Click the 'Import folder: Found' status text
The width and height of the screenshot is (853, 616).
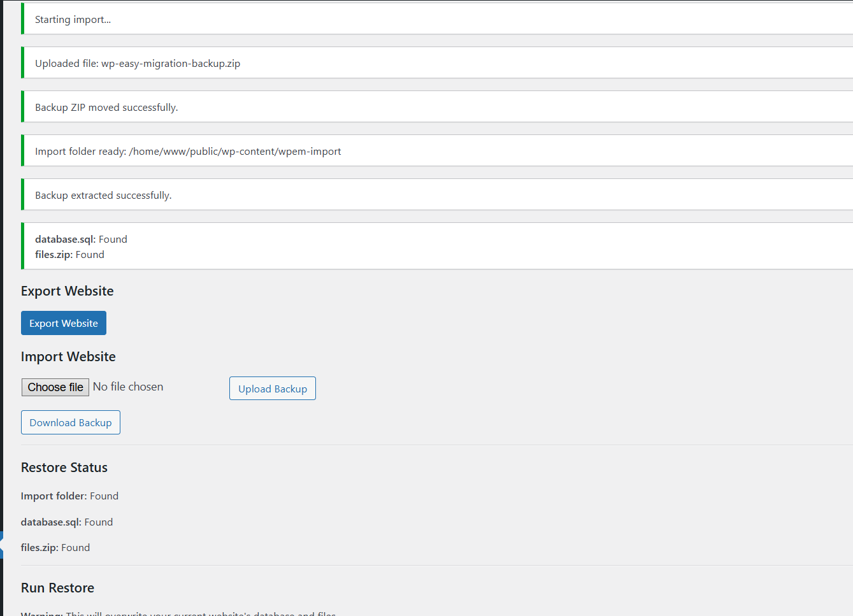(69, 496)
